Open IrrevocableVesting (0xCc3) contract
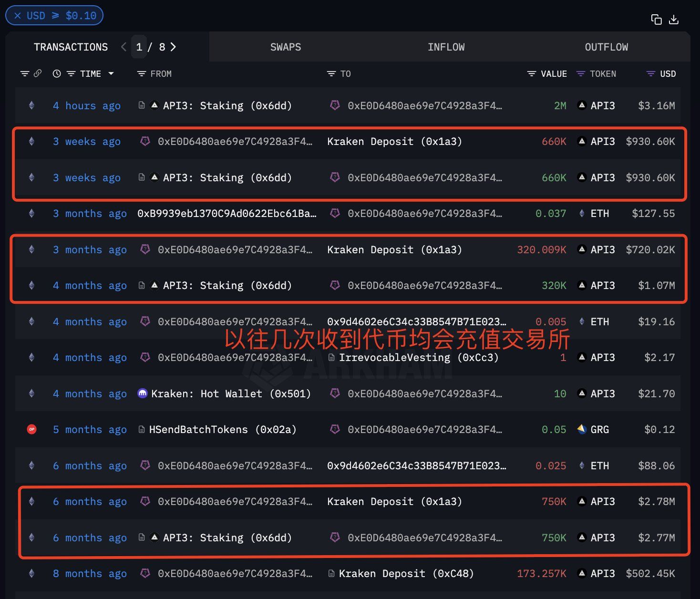700x599 pixels. [x=418, y=358]
